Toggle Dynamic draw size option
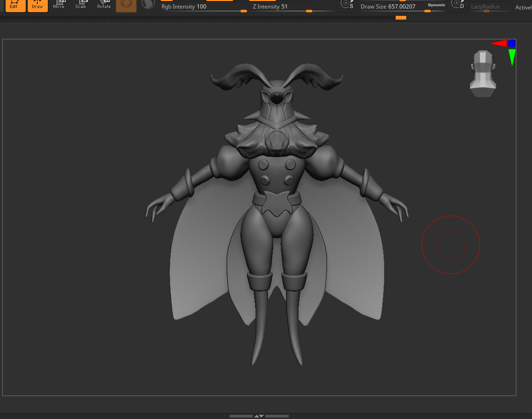Viewport: 532px width, 419px height. click(x=436, y=5)
